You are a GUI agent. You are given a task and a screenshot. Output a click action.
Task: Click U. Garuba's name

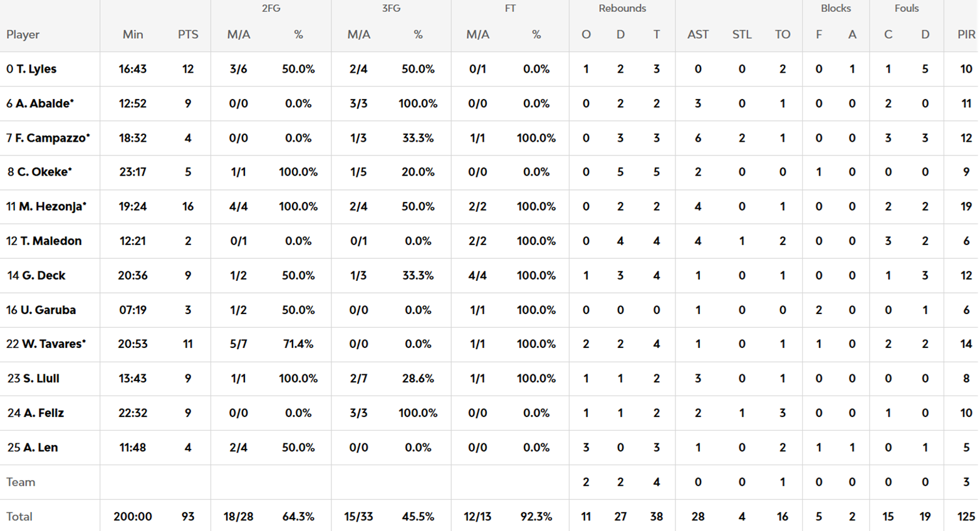point(48,310)
